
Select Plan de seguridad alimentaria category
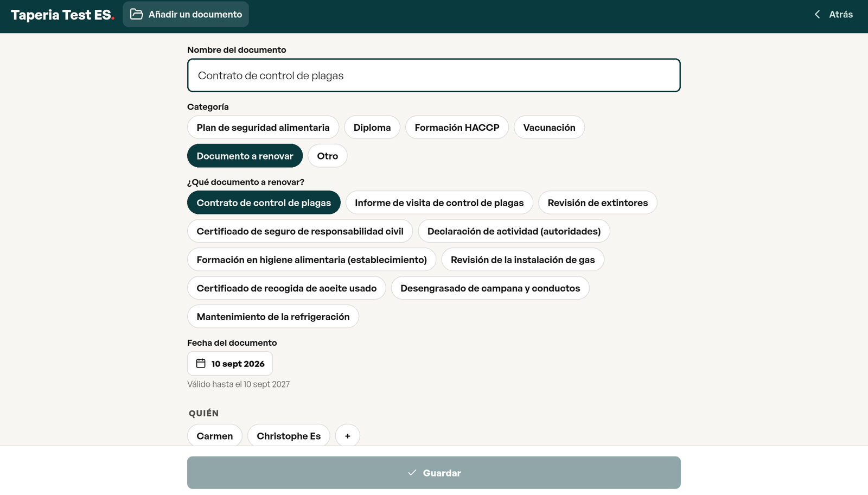(x=263, y=128)
